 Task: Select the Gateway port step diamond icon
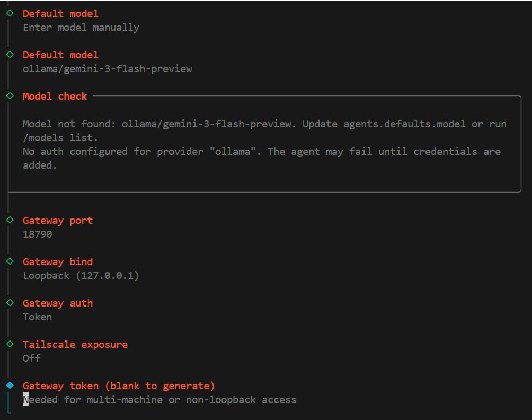pos(9,220)
